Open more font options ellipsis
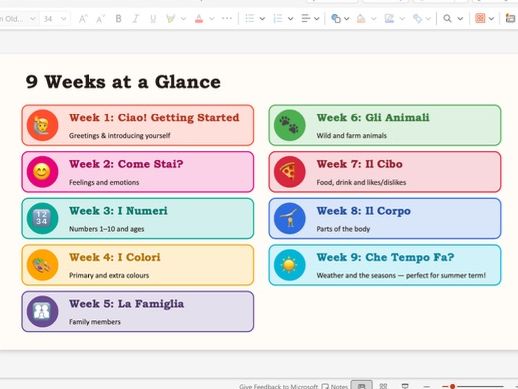518x389 pixels. pyautogui.click(x=227, y=19)
